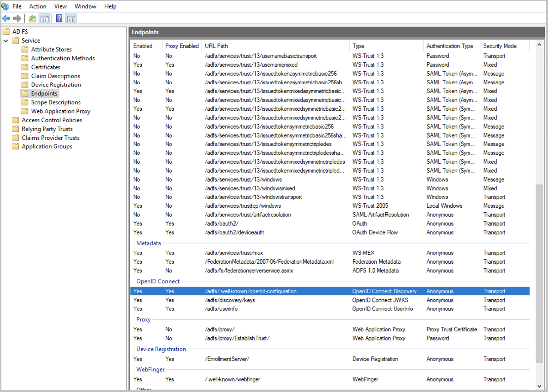
Task: Click the Scope Descriptions folder icon
Action: click(x=25, y=102)
